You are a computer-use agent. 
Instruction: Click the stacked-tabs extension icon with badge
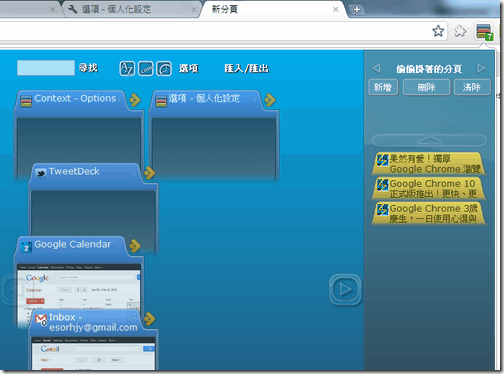coord(484,32)
